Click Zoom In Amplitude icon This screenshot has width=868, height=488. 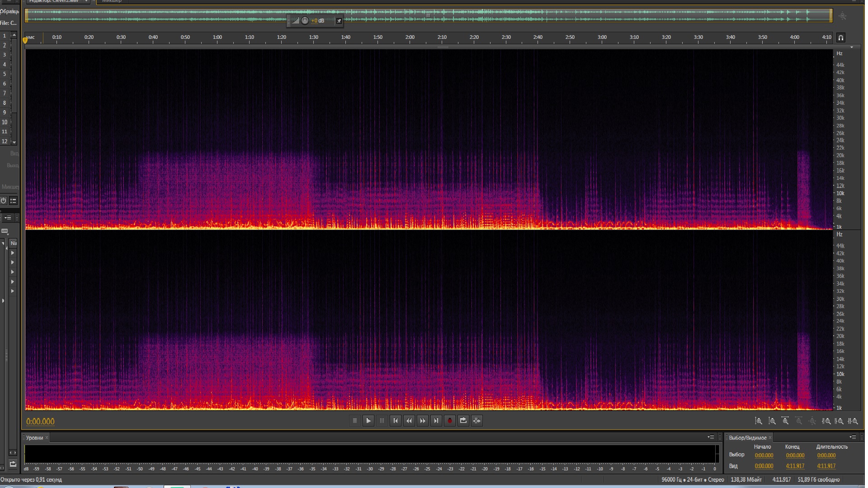tap(759, 421)
